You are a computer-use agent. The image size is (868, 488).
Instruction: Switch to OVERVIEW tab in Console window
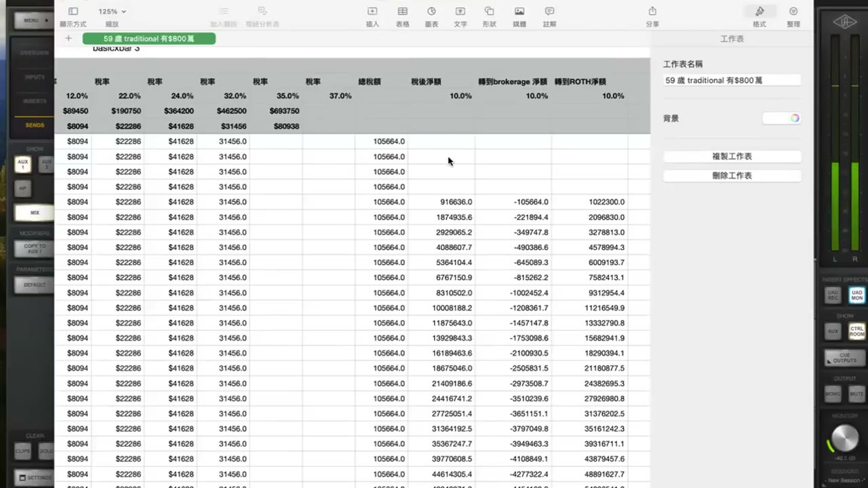[35, 53]
